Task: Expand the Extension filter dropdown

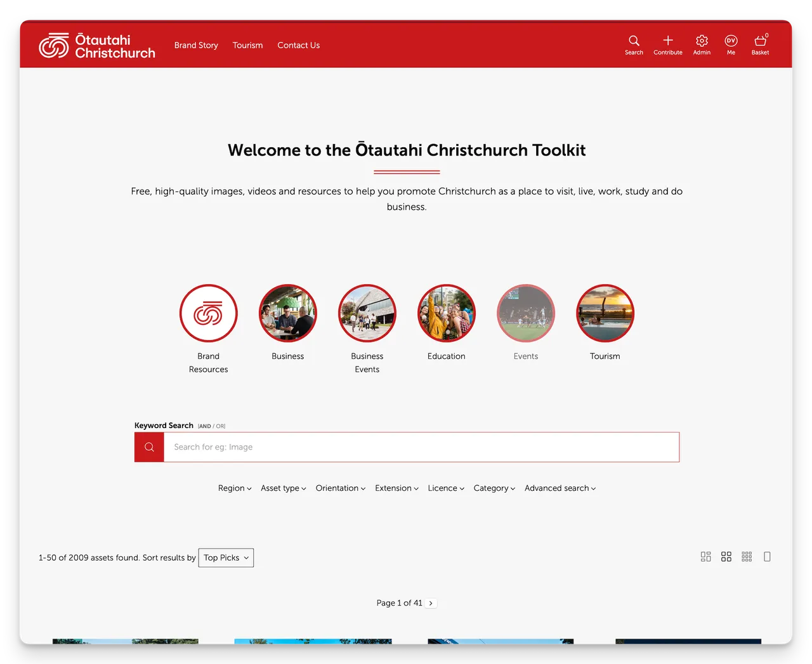Action: (x=396, y=488)
